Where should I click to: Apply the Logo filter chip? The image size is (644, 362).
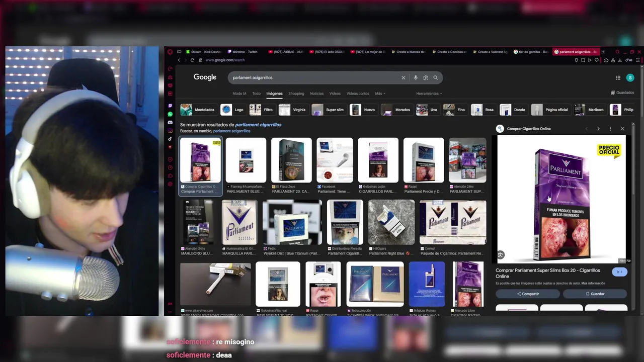(x=233, y=110)
